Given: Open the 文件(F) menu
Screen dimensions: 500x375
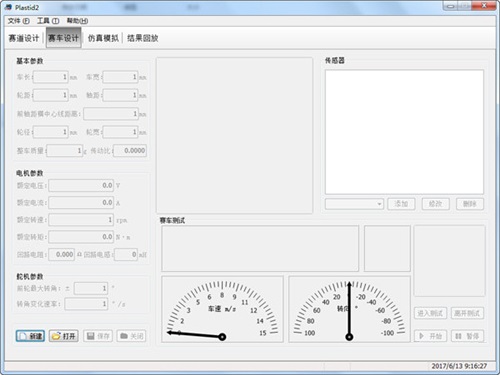Looking at the screenshot, I should click(x=18, y=21).
